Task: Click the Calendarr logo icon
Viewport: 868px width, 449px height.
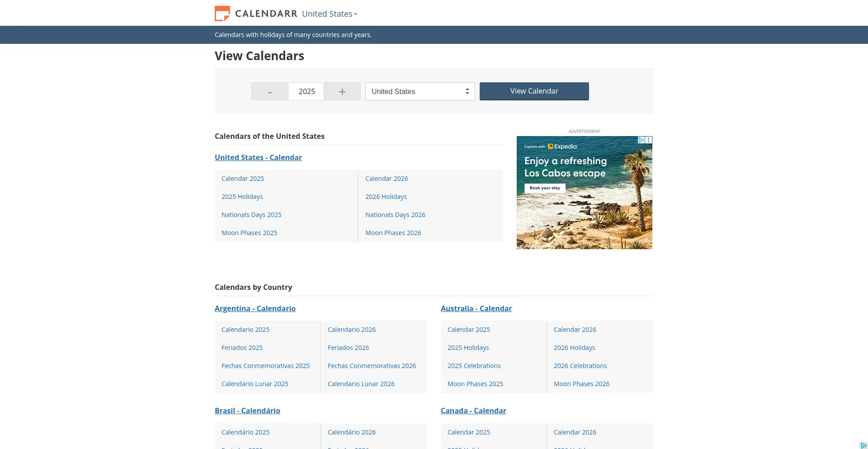Action: [222, 13]
